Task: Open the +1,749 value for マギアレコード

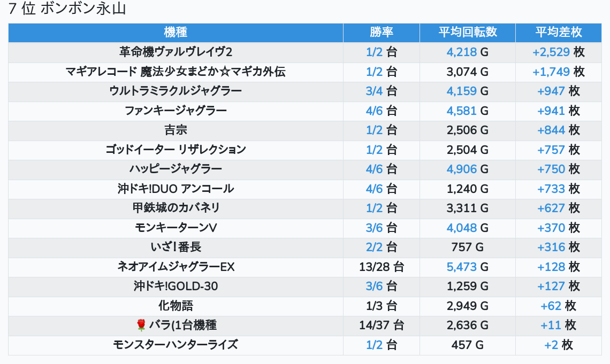Action: [x=551, y=72]
